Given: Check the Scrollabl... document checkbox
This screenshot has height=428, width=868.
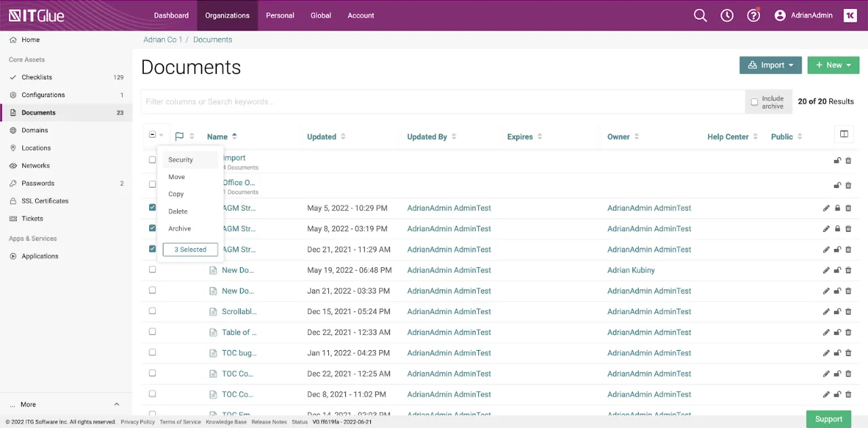Looking at the screenshot, I should tap(153, 311).
